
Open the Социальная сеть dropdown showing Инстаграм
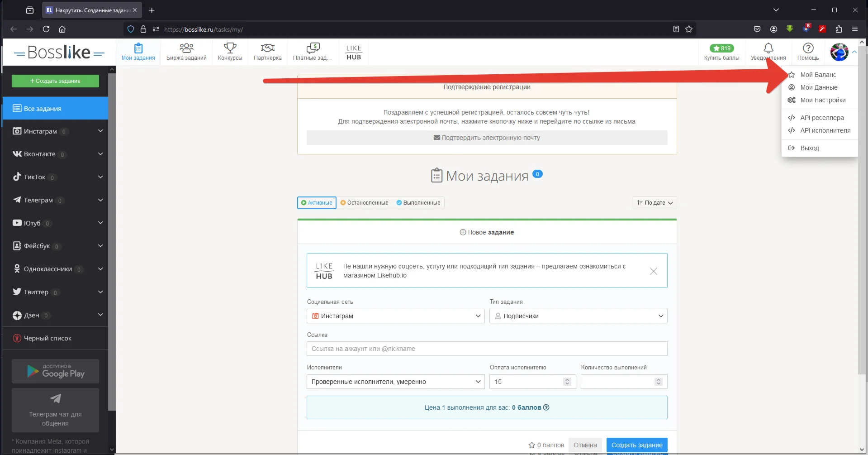(395, 316)
